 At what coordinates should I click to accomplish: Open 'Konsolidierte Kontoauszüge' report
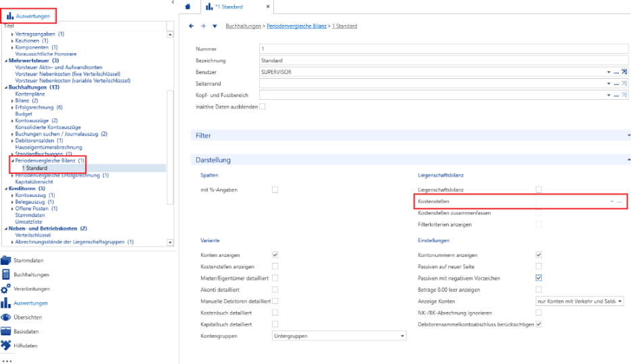coord(48,127)
